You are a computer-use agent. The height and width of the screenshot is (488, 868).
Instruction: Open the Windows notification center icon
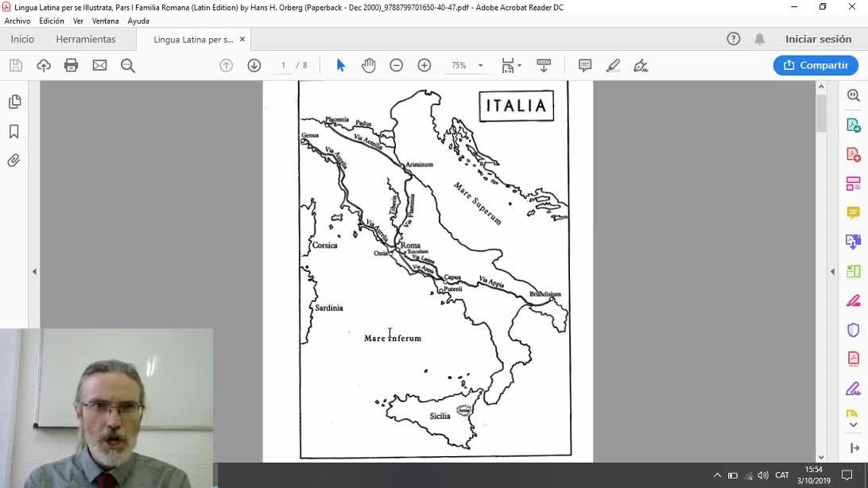[x=847, y=475]
